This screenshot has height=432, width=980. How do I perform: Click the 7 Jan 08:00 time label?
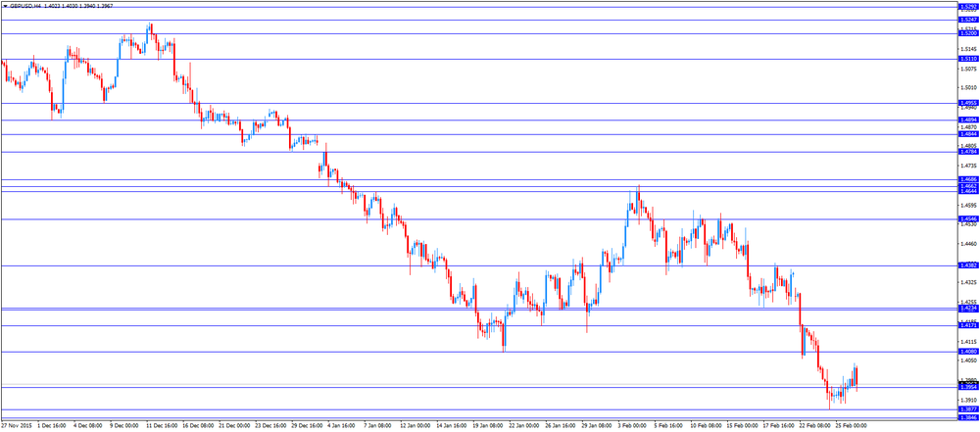click(x=379, y=426)
